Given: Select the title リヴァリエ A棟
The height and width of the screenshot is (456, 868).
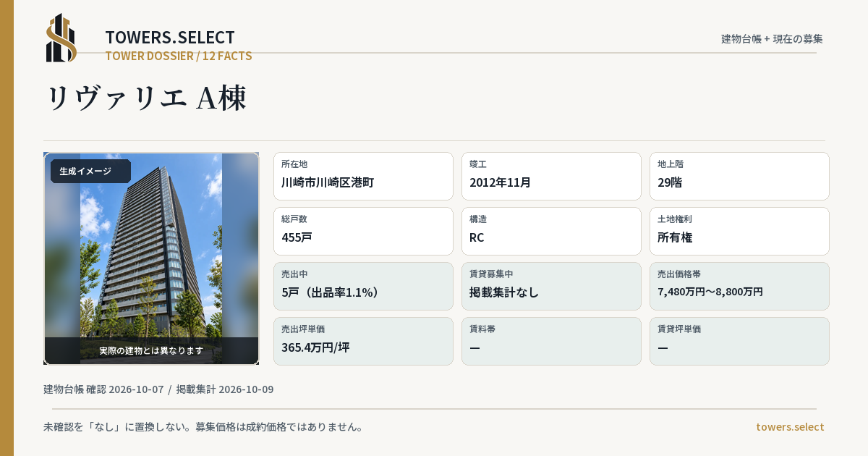Looking at the screenshot, I should click(146, 98).
